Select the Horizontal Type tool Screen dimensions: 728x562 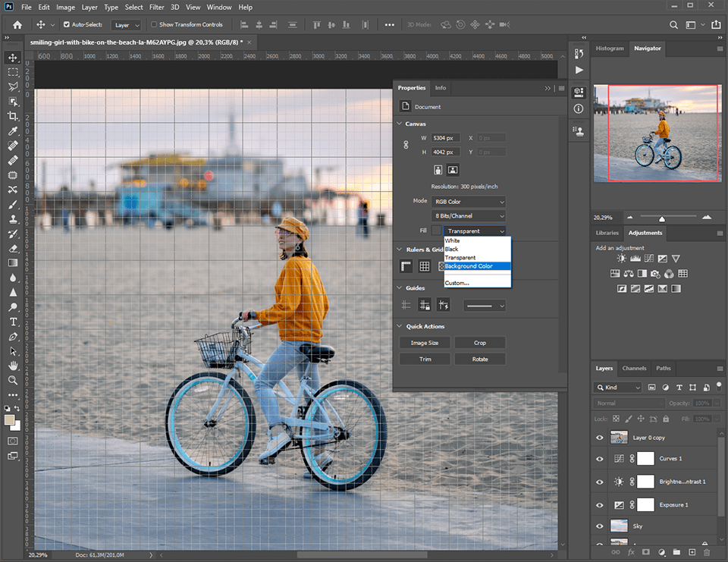[x=12, y=322]
